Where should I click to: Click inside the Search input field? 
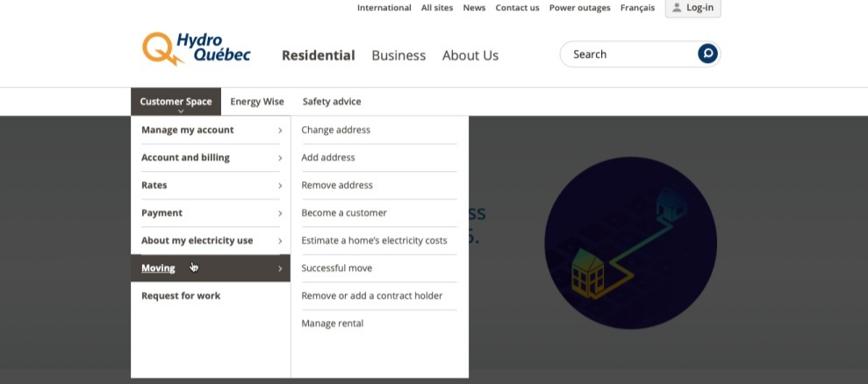[628, 54]
